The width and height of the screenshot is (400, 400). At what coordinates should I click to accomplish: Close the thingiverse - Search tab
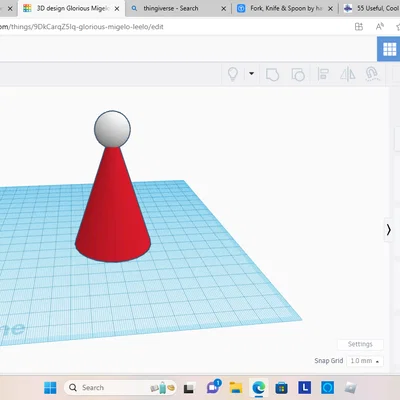tap(224, 9)
